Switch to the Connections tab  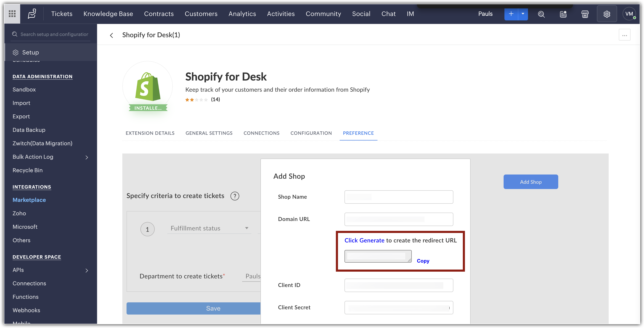[x=261, y=133]
